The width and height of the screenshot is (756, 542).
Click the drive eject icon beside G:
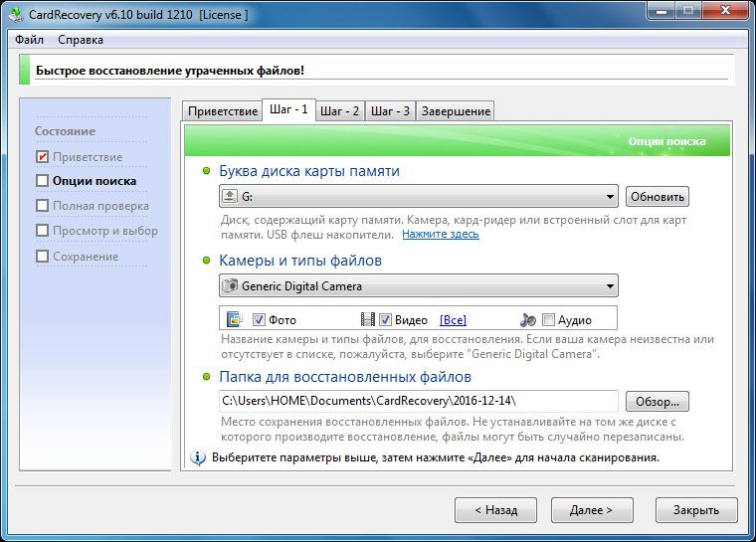point(230,196)
